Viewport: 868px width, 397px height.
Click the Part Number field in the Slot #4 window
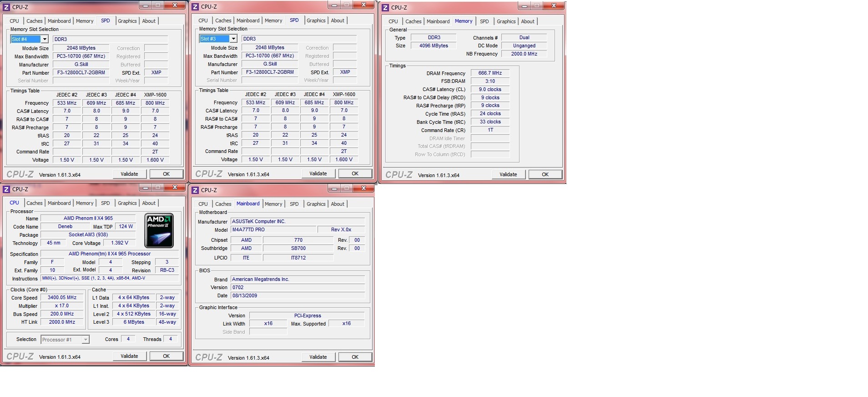click(x=81, y=73)
